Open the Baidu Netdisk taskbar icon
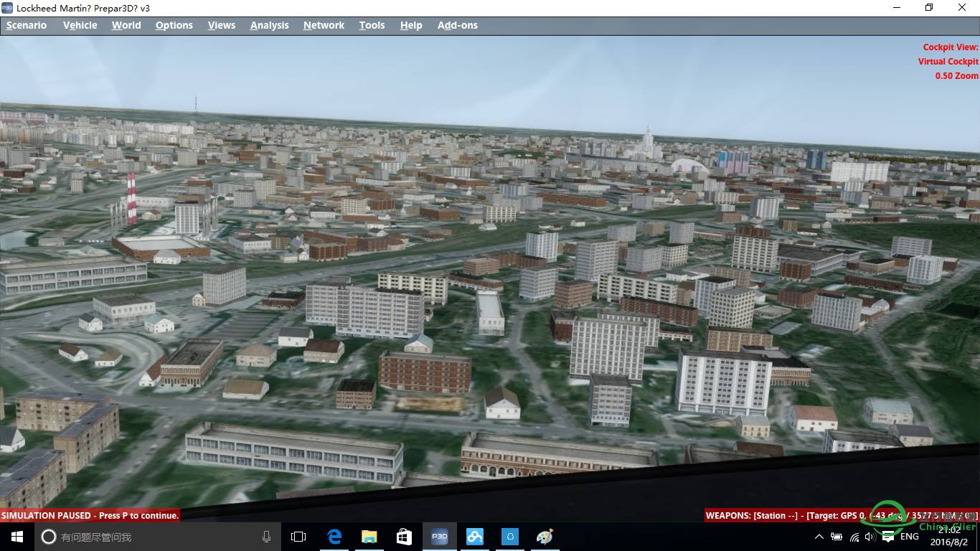The image size is (980, 551). [474, 536]
